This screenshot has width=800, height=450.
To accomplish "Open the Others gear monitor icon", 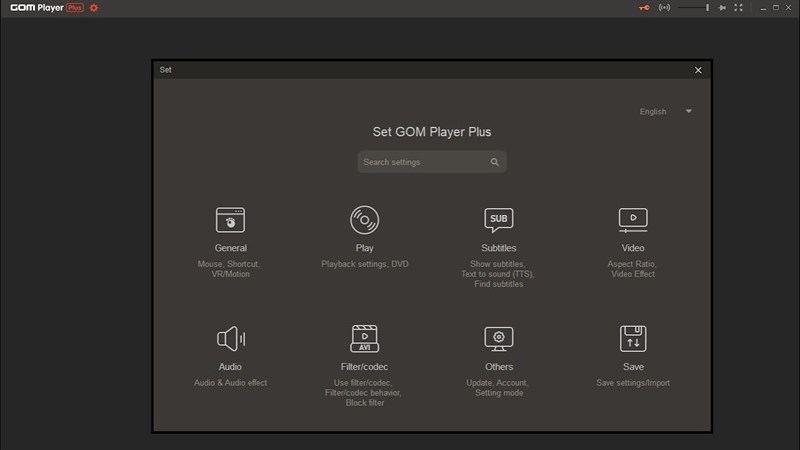I will coord(498,339).
